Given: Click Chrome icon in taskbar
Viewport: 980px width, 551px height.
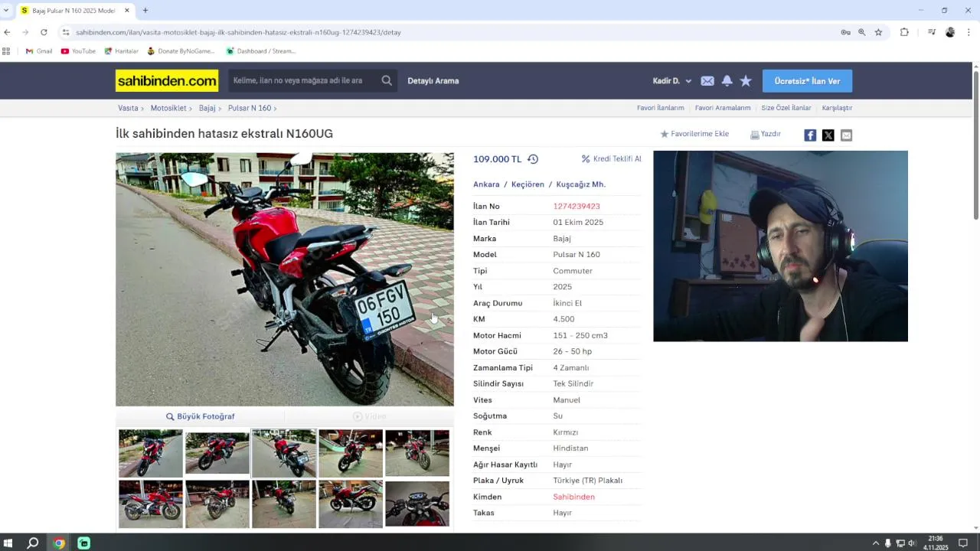Looking at the screenshot, I should click(x=59, y=543).
